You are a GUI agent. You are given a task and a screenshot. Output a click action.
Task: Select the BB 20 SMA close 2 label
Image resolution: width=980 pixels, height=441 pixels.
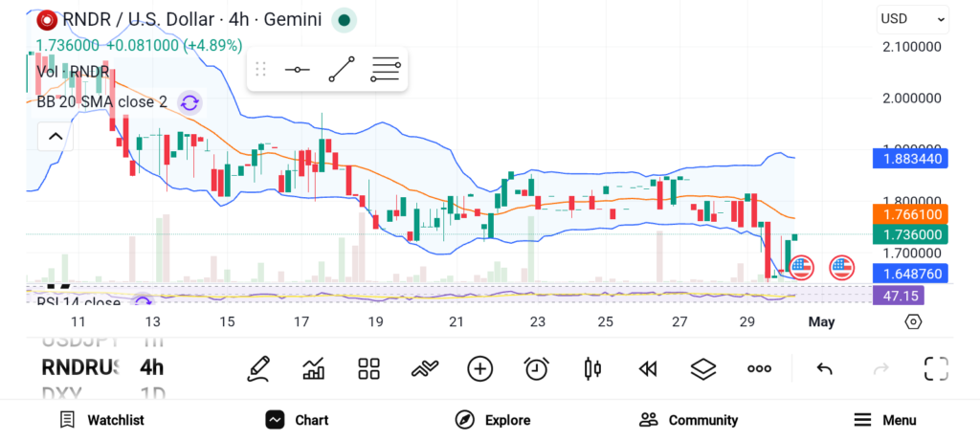click(x=101, y=102)
